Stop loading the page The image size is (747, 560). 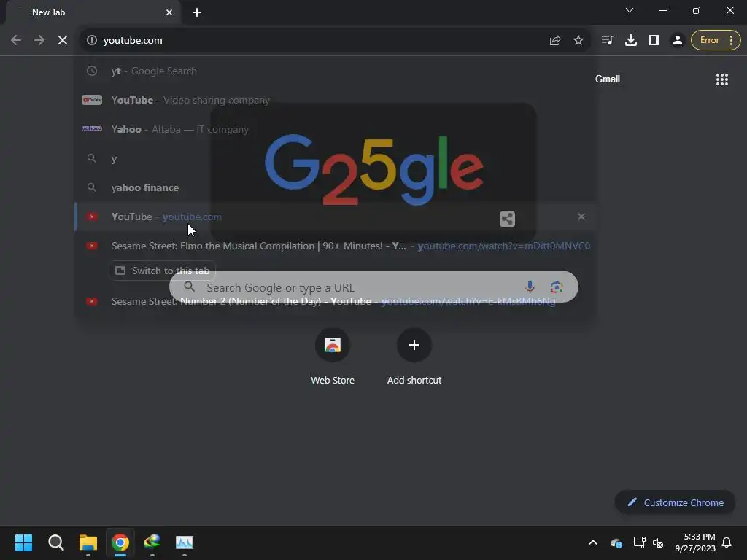(x=63, y=41)
